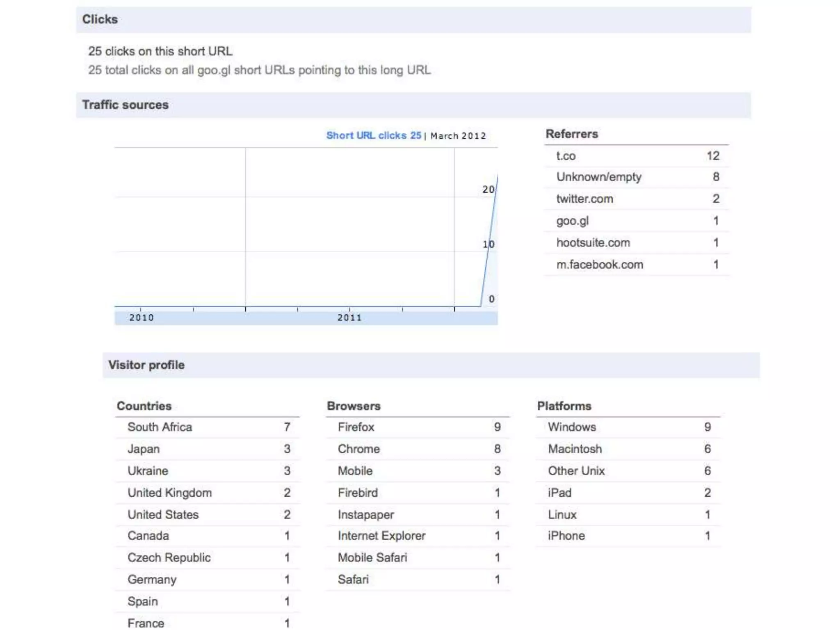The height and width of the screenshot is (630, 840).
Task: Select the Unknown/empty referrer row
Action: tap(598, 177)
